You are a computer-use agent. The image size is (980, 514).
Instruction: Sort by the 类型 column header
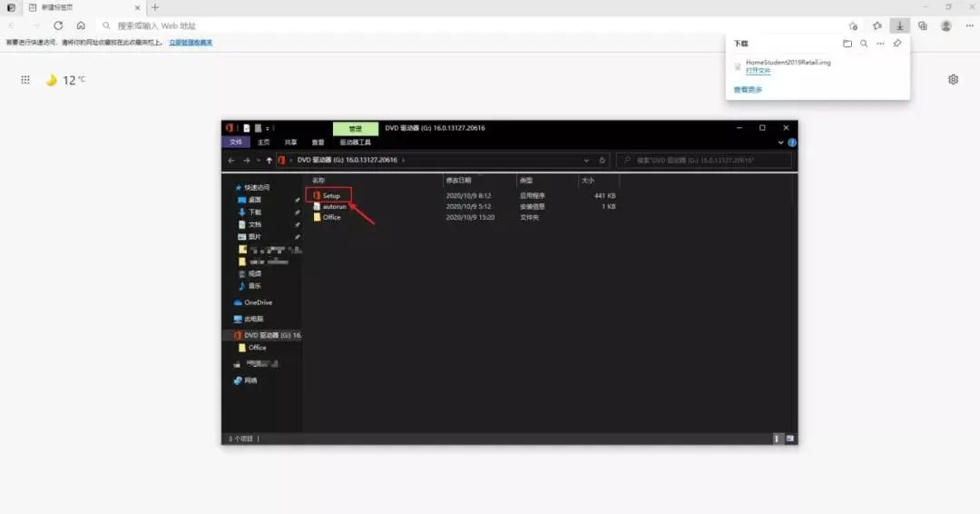pyautogui.click(x=526, y=180)
